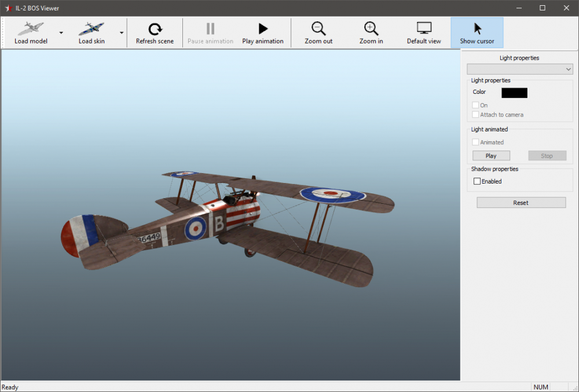Check the Attach to camera option
Viewport: 579px width, 392px height.
pos(475,115)
